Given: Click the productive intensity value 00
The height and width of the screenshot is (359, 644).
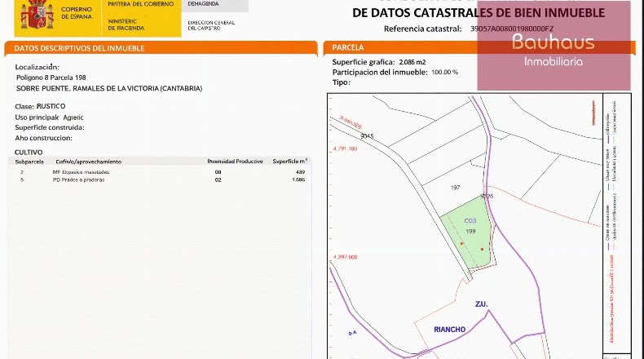Looking at the screenshot, I should (x=218, y=172).
